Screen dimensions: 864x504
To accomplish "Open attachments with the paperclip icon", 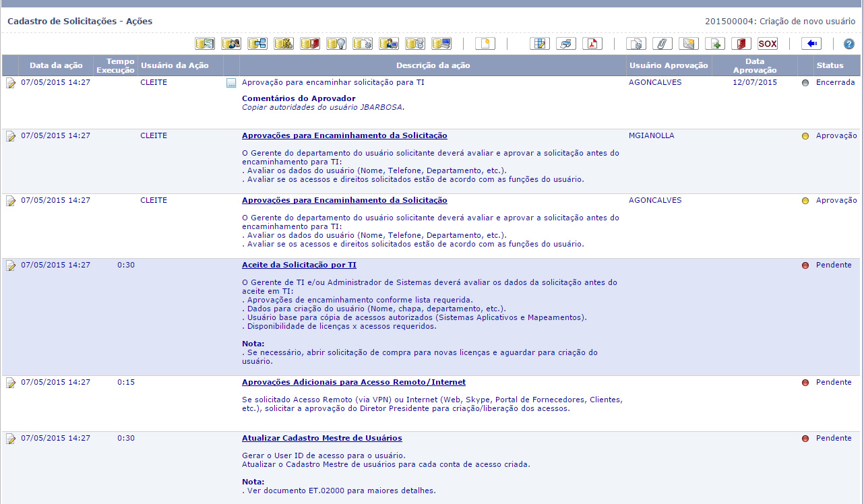I will click(x=662, y=44).
